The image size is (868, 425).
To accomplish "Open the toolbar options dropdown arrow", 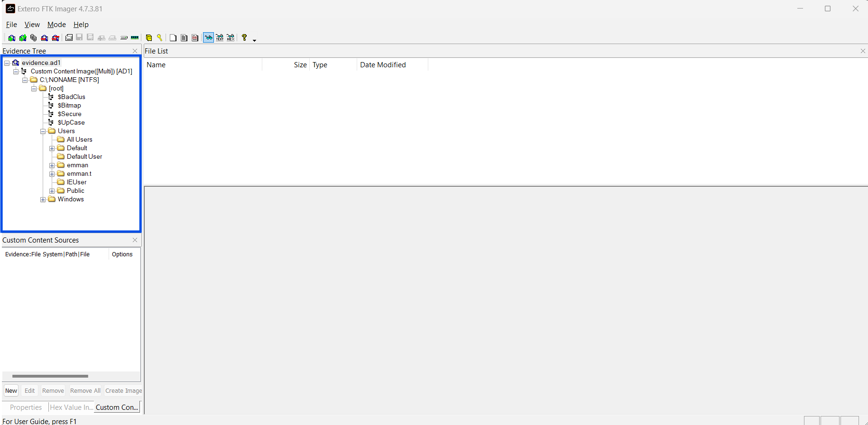I will coord(255,40).
